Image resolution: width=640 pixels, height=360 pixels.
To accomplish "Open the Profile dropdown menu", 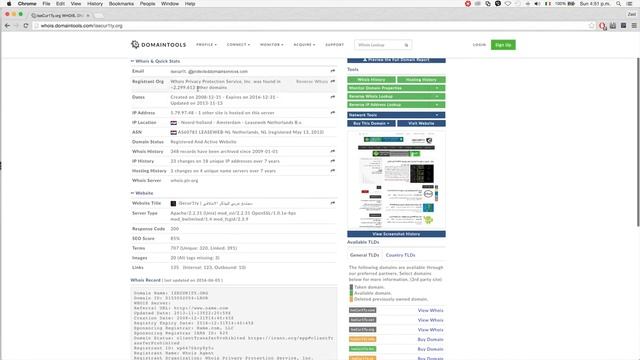I will (206, 44).
